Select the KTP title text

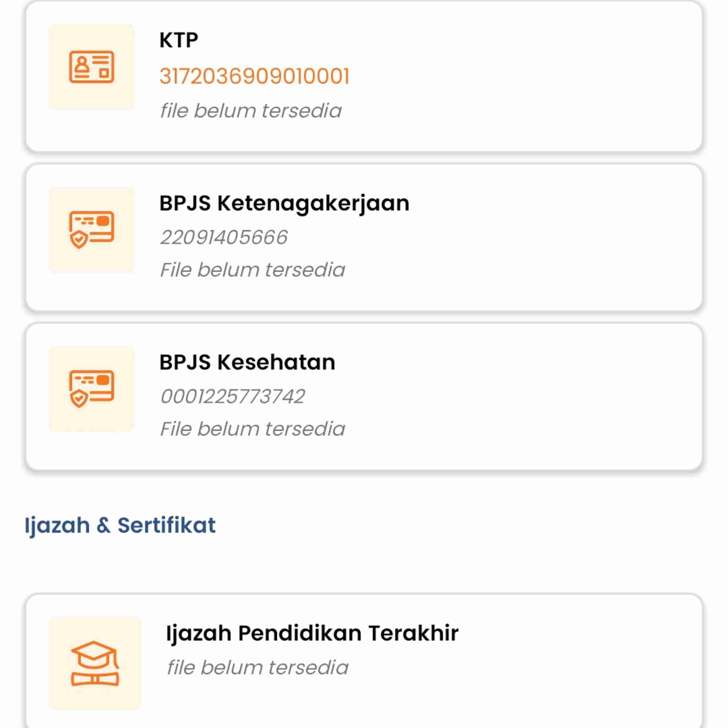[x=179, y=40]
